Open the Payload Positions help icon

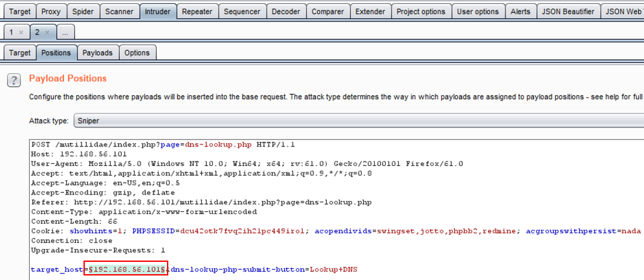click(x=14, y=80)
